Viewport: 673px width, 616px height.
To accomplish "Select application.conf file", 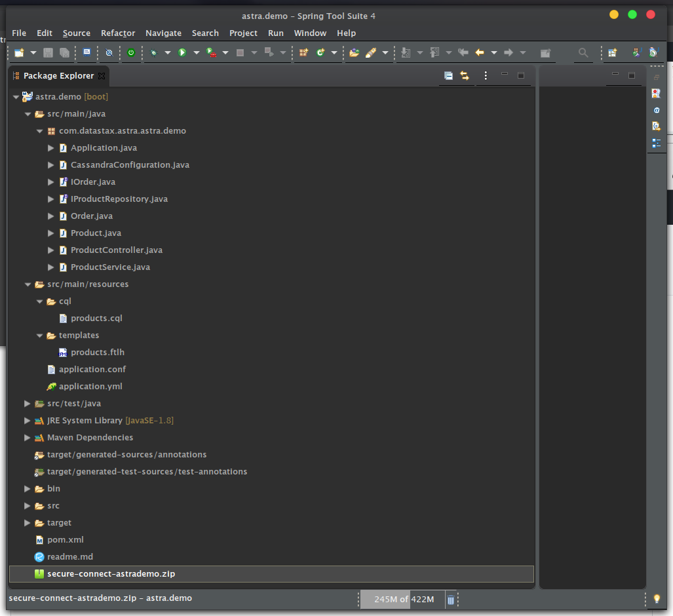I will pos(92,370).
